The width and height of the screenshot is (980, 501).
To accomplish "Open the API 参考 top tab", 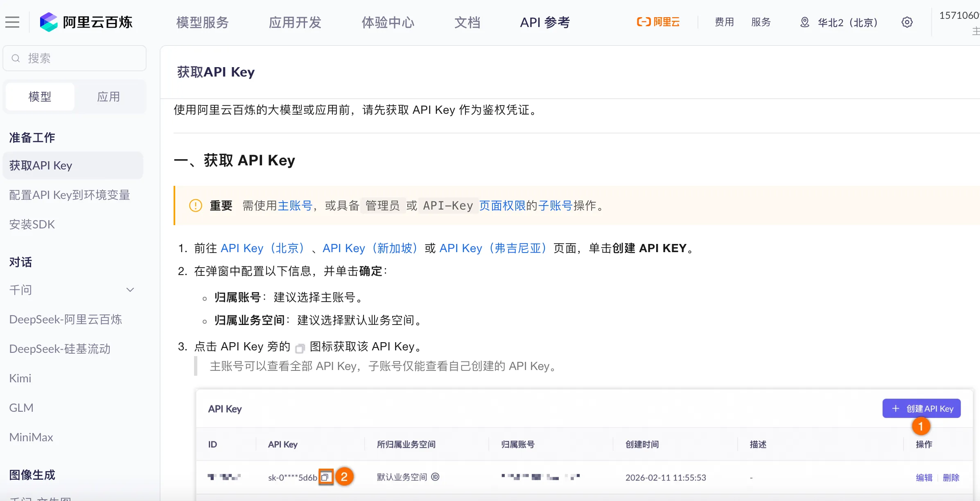I will pyautogui.click(x=545, y=22).
